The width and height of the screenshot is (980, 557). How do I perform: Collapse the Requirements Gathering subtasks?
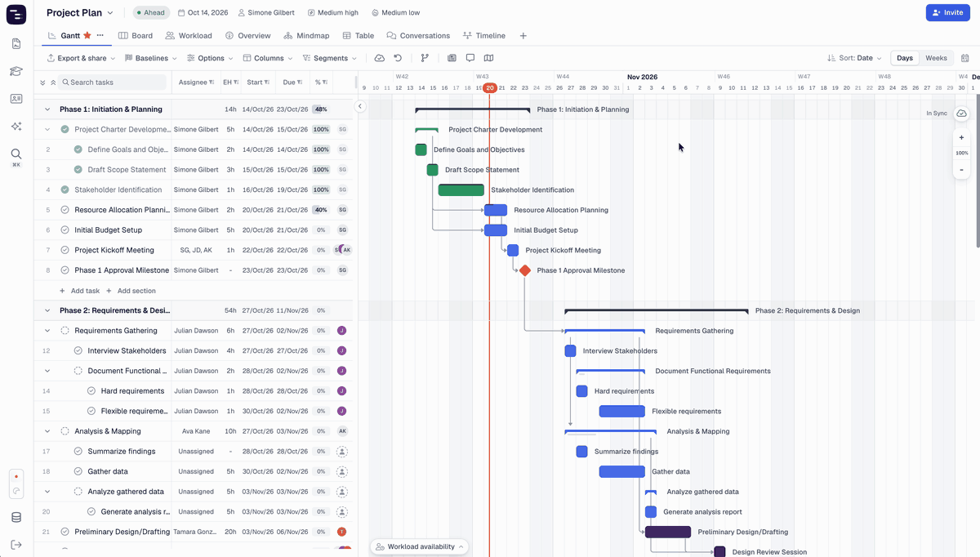[47, 331]
